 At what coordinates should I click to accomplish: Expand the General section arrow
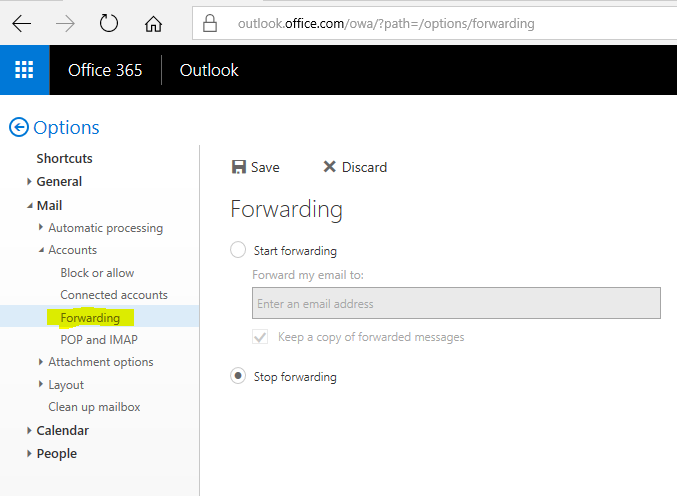coord(29,182)
